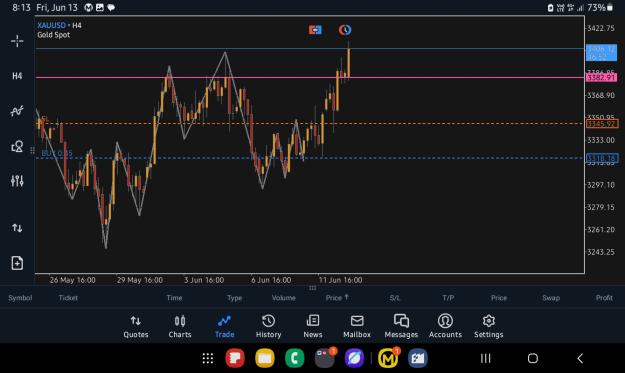
Task: Tap the trade arrows icon in sidebar
Action: [17, 228]
